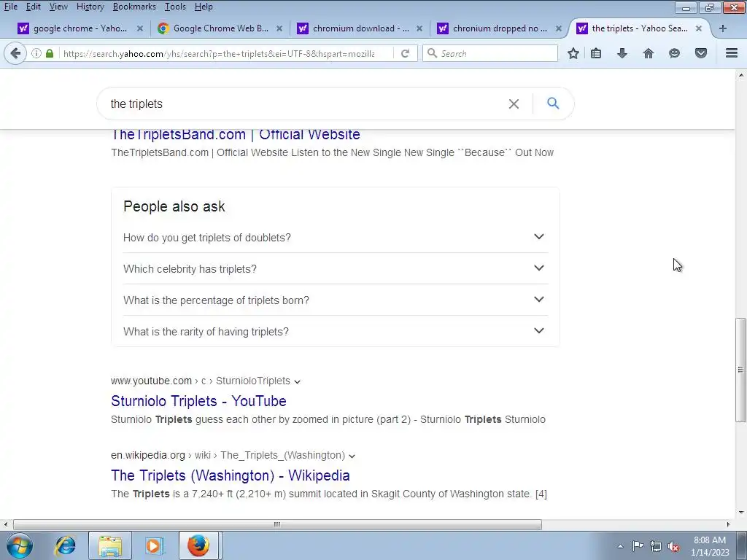Click the vertical scrollbar thumb

click(x=741, y=370)
